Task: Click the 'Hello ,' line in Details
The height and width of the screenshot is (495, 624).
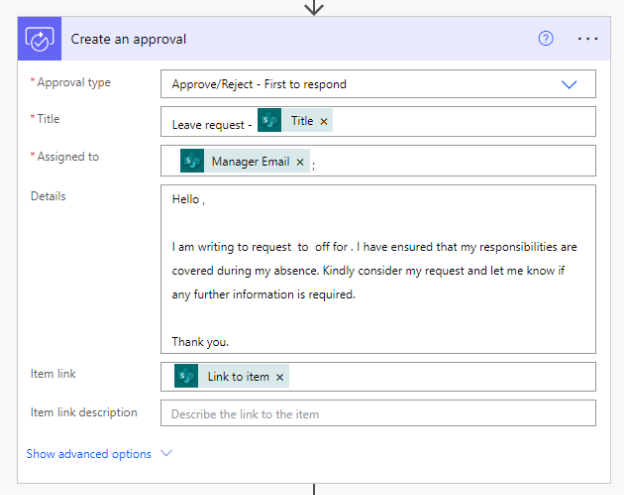Action: [x=188, y=199]
